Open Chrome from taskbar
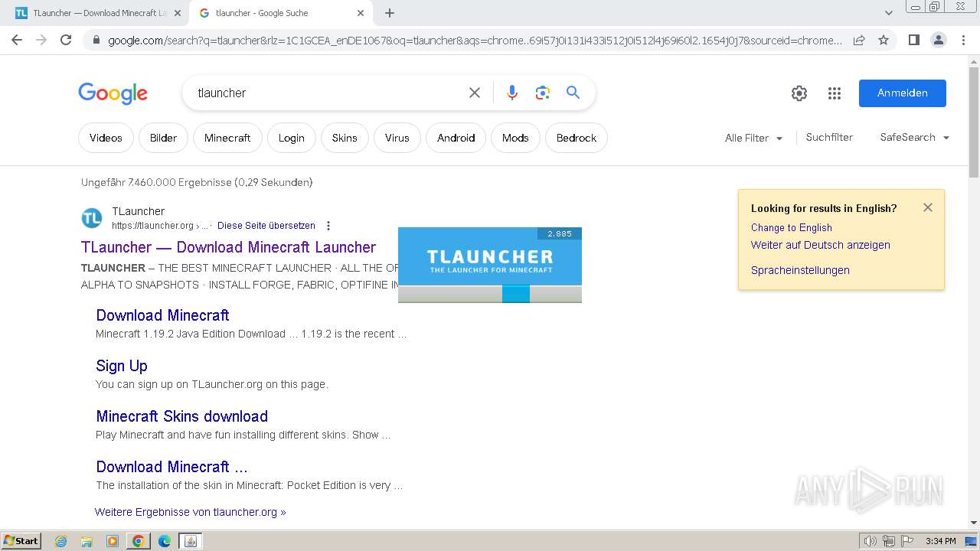980x551 pixels. [139, 541]
